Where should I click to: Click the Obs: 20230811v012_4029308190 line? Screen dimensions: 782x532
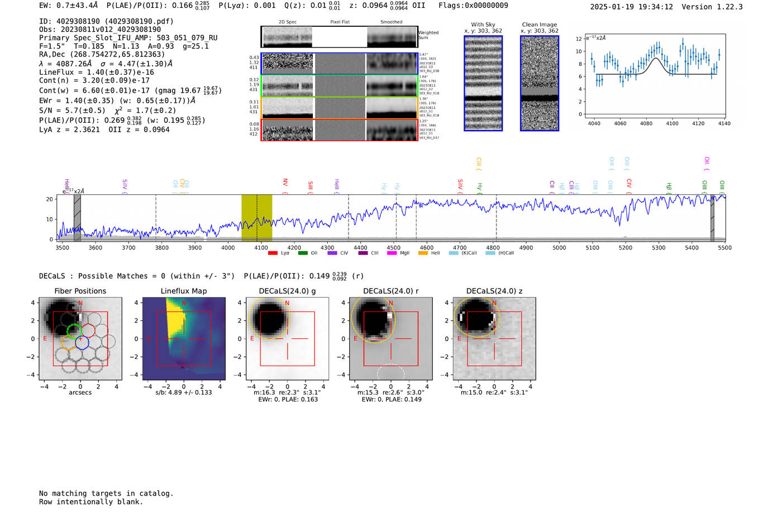[100, 30]
